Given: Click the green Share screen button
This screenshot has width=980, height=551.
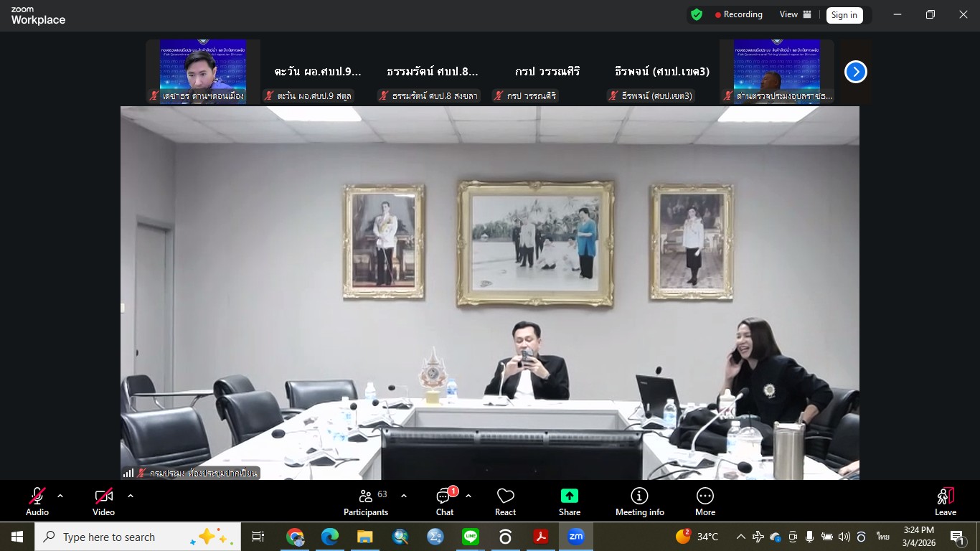Looking at the screenshot, I should pyautogui.click(x=569, y=501).
